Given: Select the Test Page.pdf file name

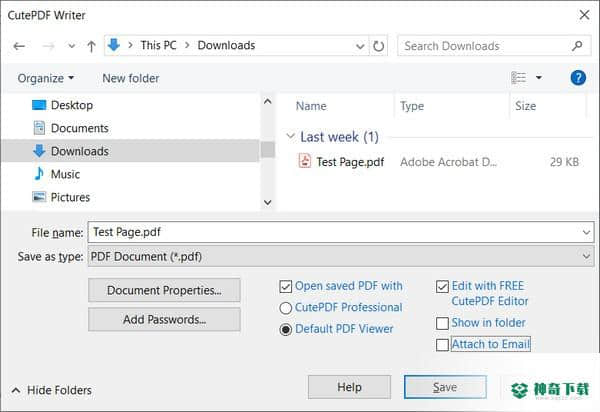Looking at the screenshot, I should click(350, 162).
